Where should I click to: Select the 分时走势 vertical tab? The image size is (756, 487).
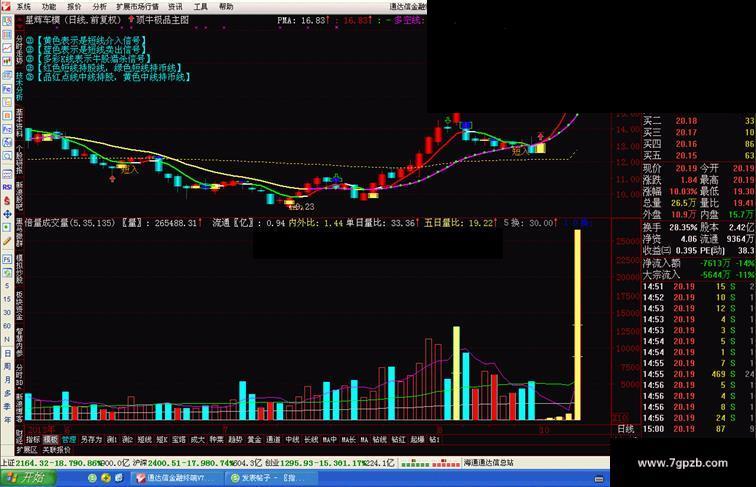click(x=19, y=50)
